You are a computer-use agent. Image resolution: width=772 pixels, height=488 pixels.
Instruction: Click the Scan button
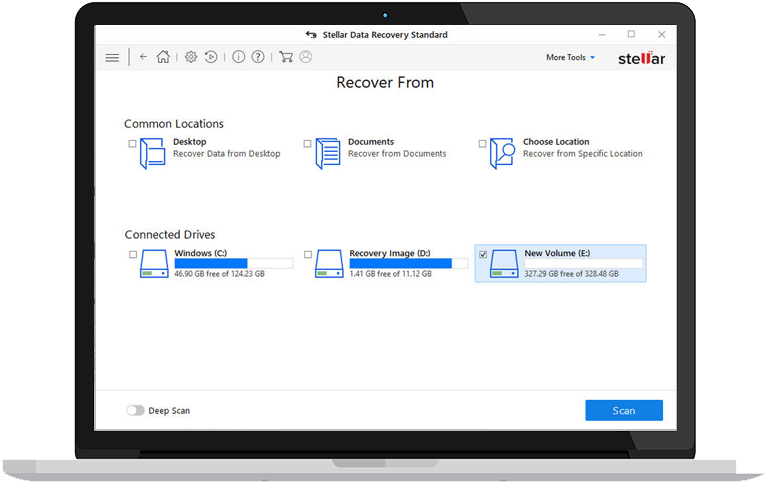click(624, 410)
